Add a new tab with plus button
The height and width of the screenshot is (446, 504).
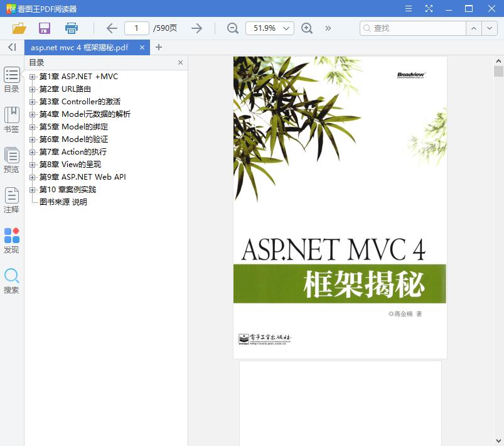tap(158, 47)
